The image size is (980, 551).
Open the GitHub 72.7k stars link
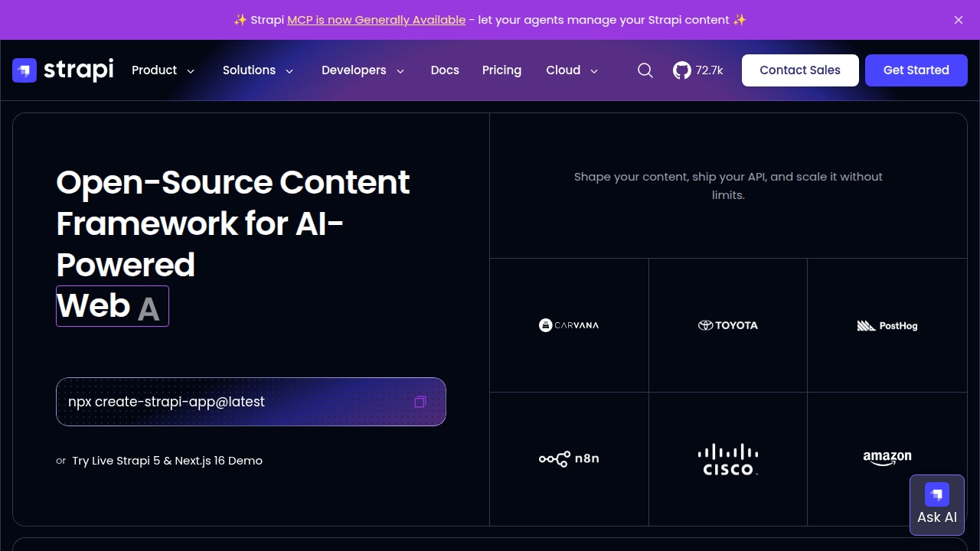(x=697, y=70)
